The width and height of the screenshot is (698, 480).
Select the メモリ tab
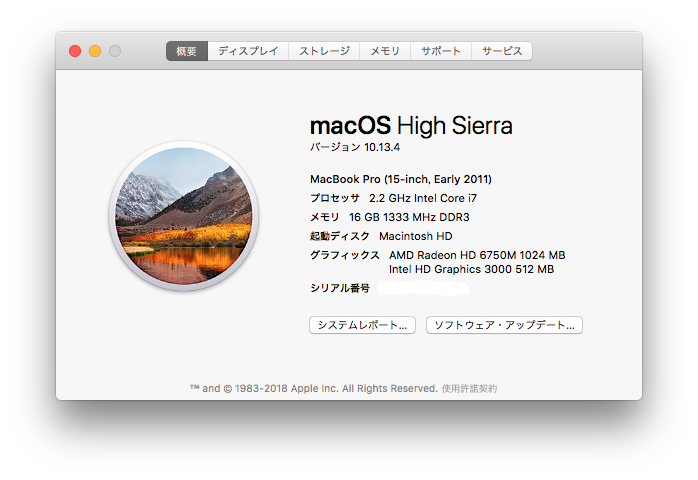pyautogui.click(x=385, y=51)
